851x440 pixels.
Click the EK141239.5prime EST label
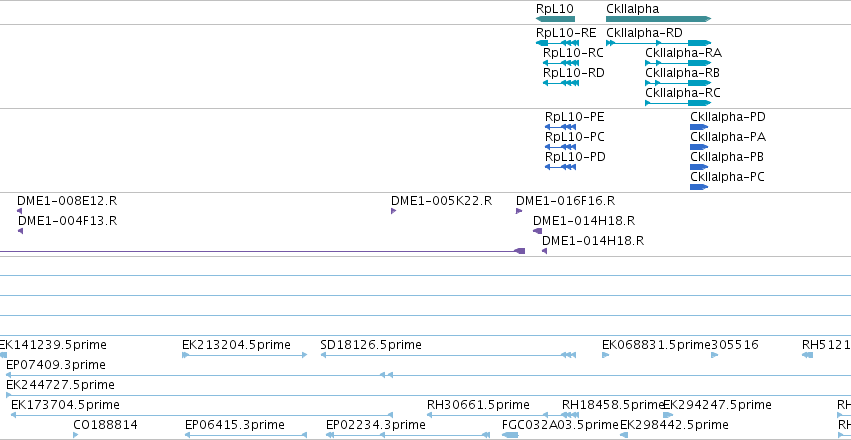click(x=53, y=345)
